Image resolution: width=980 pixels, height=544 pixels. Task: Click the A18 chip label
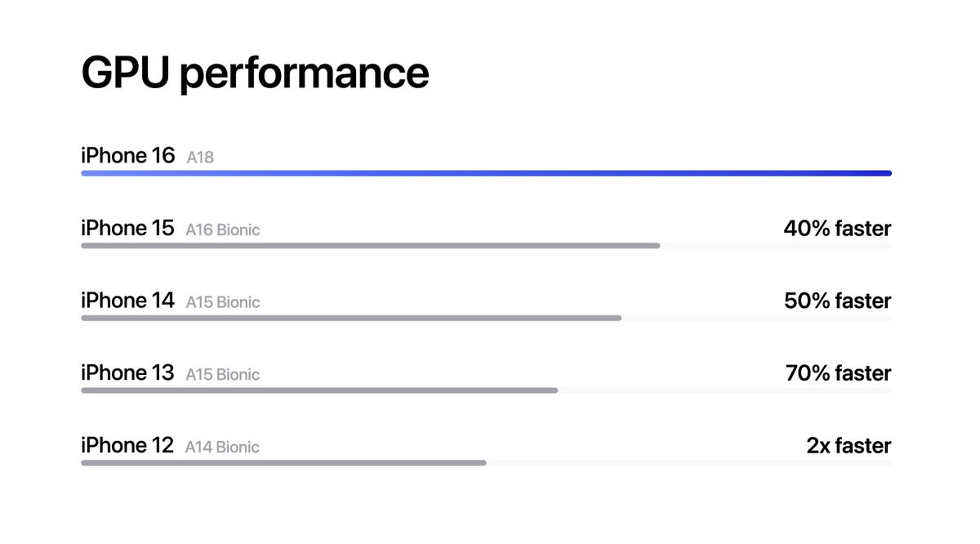(x=200, y=157)
